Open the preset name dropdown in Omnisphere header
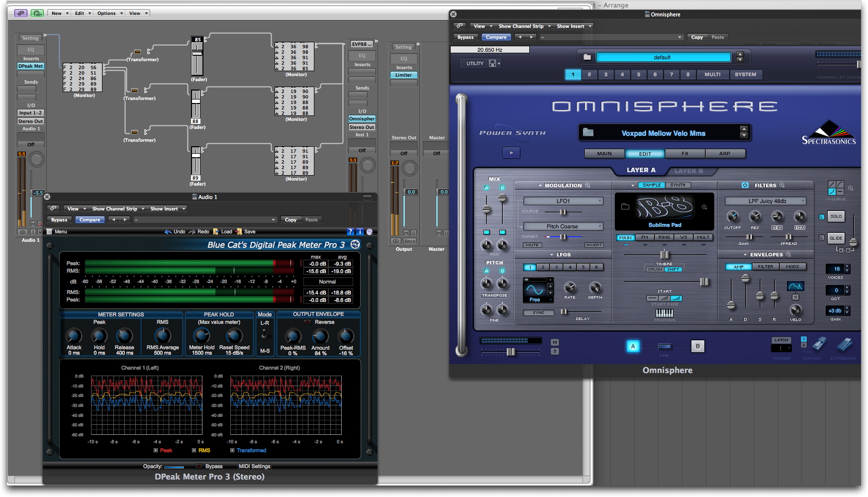The image size is (868, 497). tap(612, 37)
